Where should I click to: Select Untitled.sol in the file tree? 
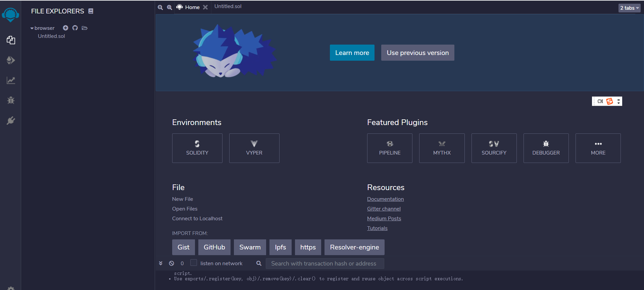[x=51, y=36]
